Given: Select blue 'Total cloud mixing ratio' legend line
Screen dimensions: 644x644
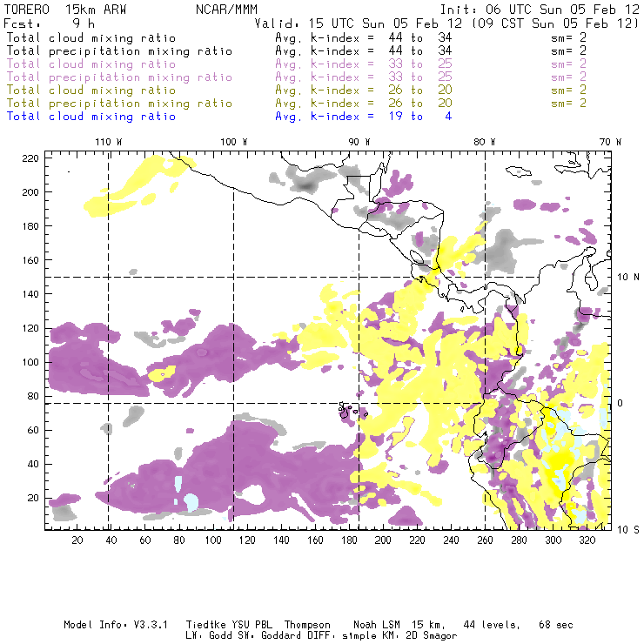Looking at the screenshot, I should click(91, 117).
